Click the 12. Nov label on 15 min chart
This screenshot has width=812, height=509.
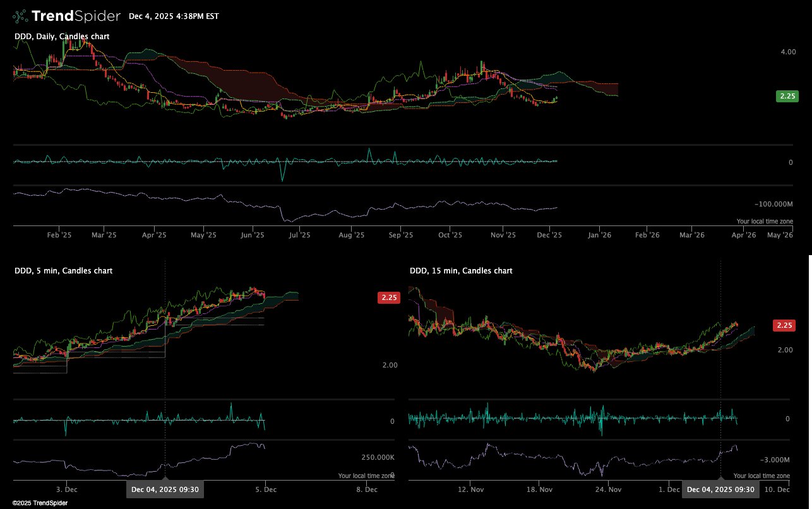470,489
